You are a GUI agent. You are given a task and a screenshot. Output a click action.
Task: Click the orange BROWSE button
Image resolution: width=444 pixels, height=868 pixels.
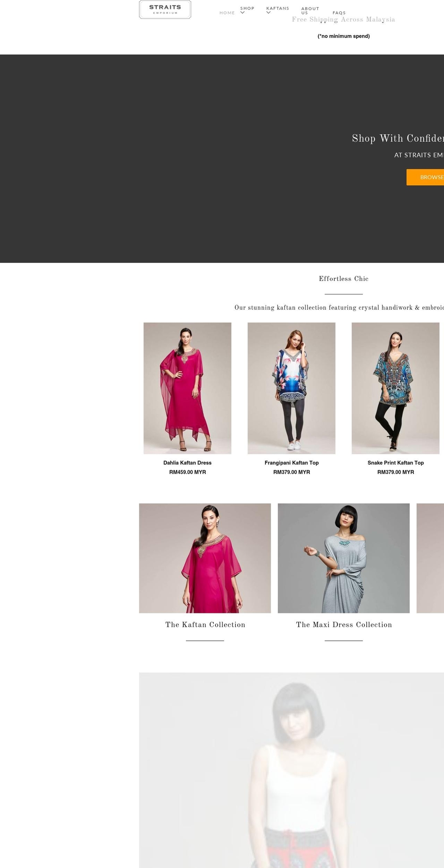pos(425,177)
